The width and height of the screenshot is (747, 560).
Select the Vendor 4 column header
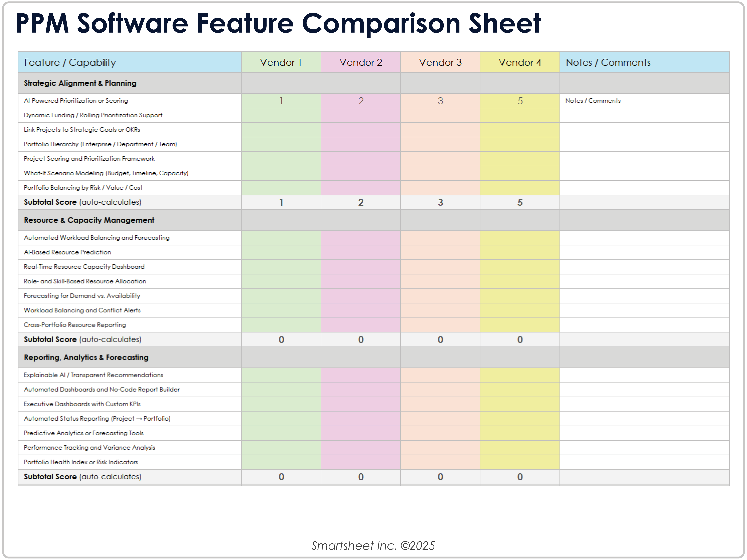click(x=520, y=62)
